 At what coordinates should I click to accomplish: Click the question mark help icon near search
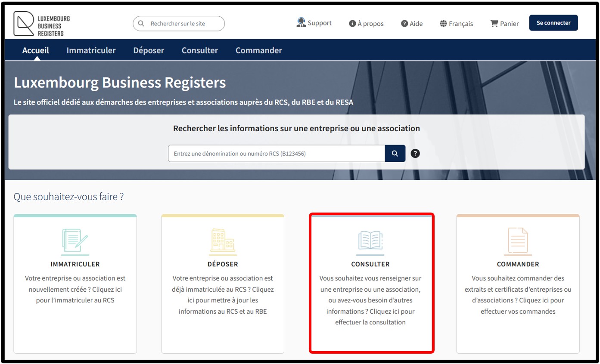(x=415, y=154)
